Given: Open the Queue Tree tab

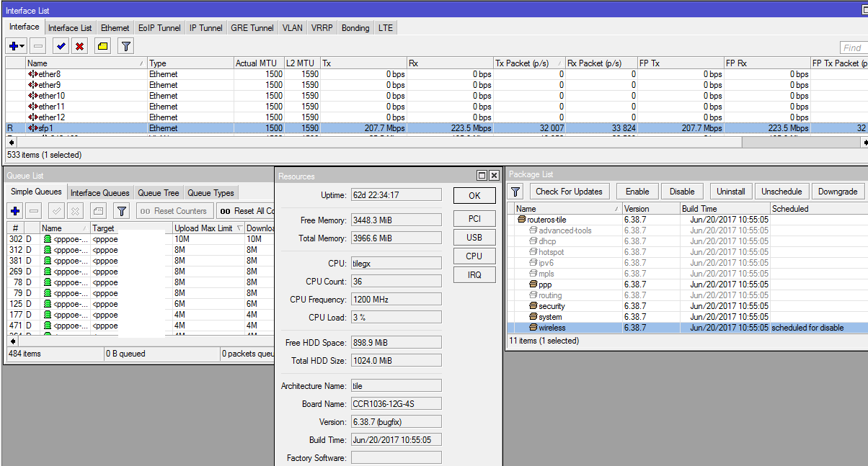Looking at the screenshot, I should [x=159, y=193].
